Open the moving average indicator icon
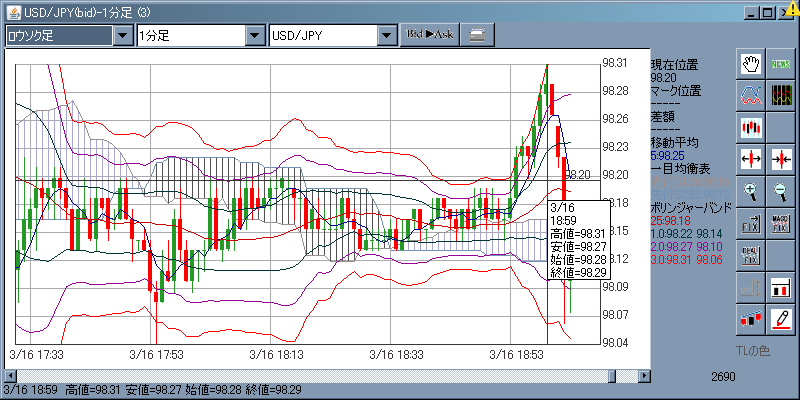This screenshot has width=800, height=400. pos(751,96)
